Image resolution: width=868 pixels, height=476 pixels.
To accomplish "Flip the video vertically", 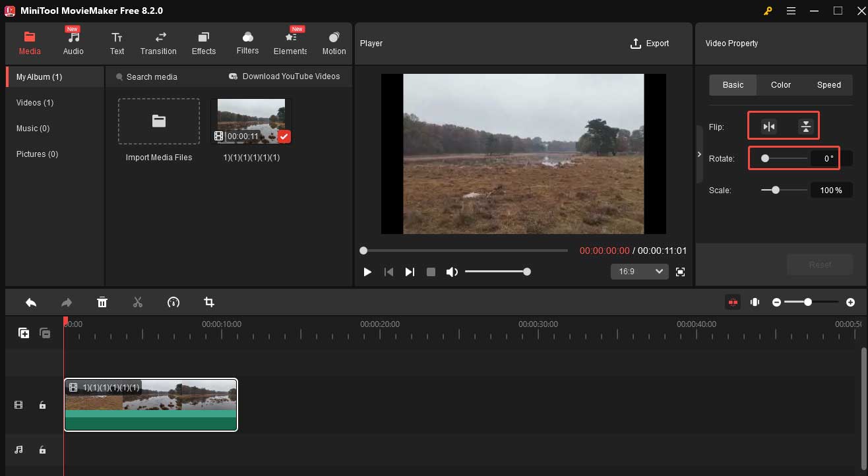I will pyautogui.click(x=805, y=127).
